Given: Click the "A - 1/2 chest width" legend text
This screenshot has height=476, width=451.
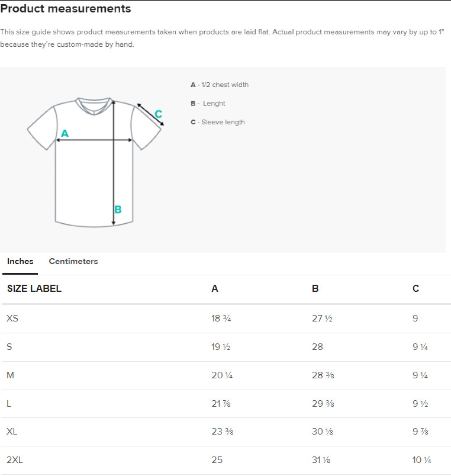Looking at the screenshot, I should pyautogui.click(x=220, y=85).
